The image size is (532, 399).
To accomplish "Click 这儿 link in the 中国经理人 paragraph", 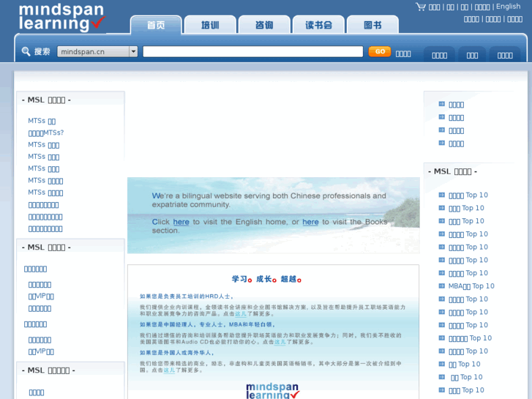I will (280, 342).
